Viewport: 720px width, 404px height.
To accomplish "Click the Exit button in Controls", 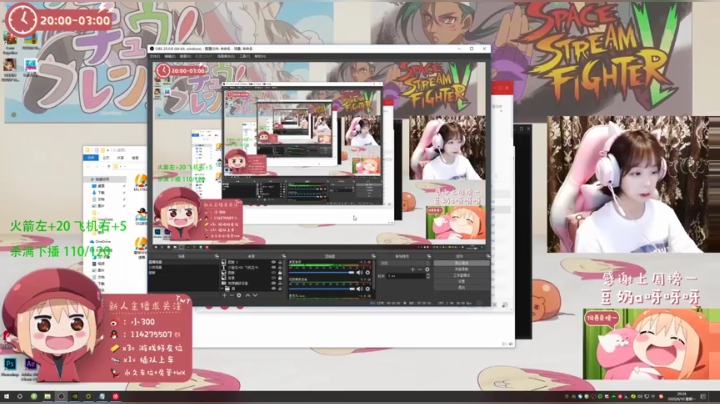I will [x=461, y=287].
